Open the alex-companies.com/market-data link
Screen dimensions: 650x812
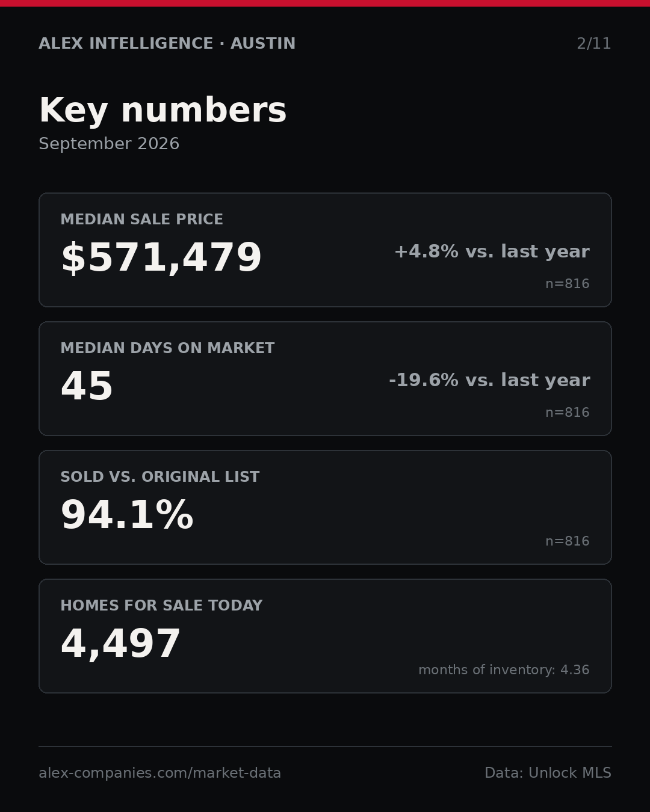(159, 773)
